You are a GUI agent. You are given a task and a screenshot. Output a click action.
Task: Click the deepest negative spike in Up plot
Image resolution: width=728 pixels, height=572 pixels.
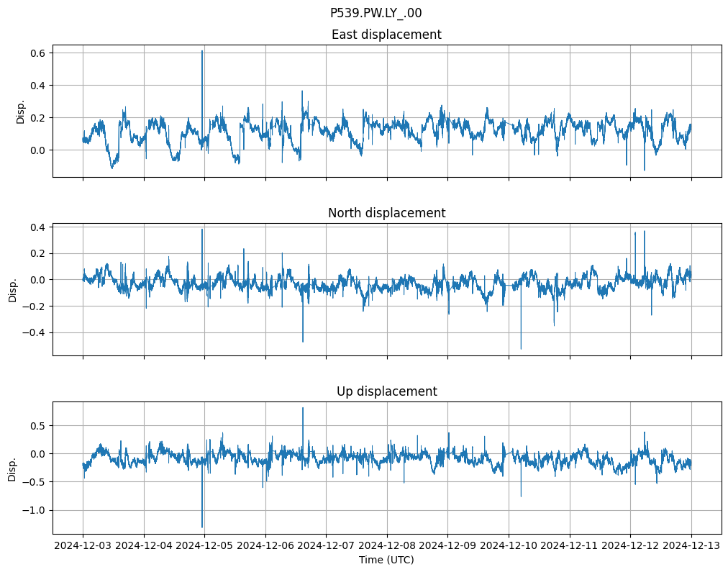pos(202,527)
